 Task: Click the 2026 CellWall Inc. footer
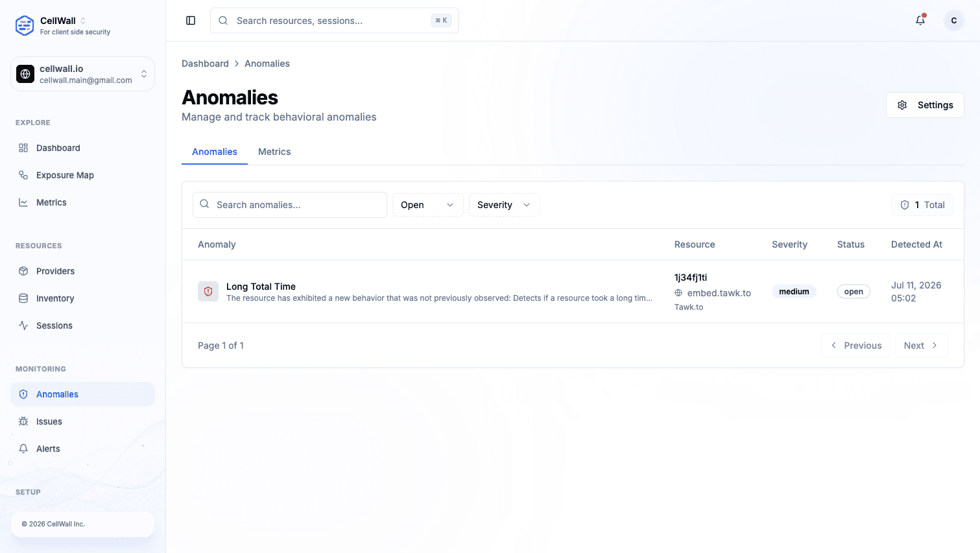[53, 524]
